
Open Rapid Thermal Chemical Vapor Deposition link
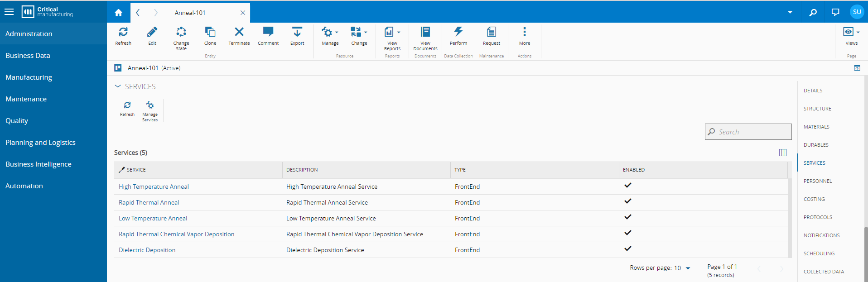pyautogui.click(x=176, y=234)
